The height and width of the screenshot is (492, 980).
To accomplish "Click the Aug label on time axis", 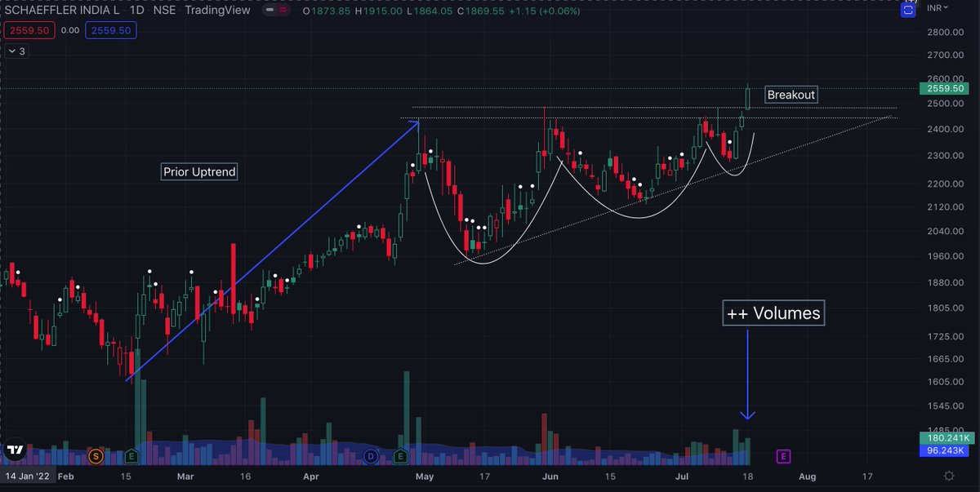I will point(807,476).
